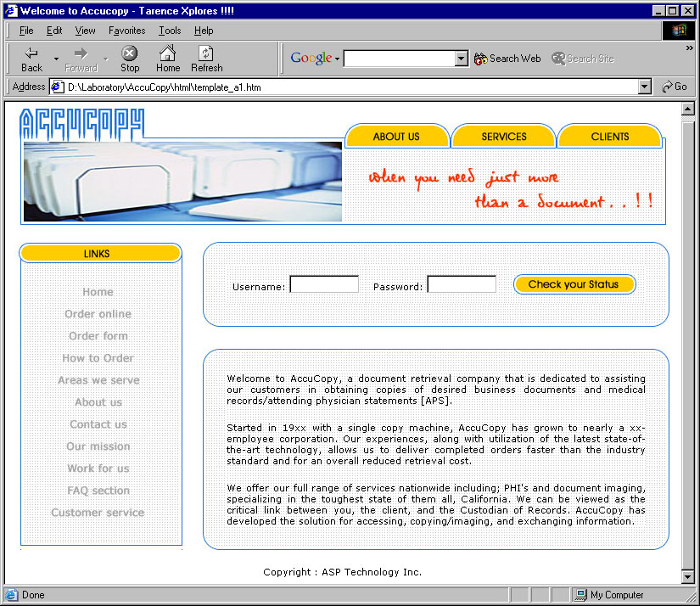The image size is (700, 606).
Task: Open the Order form link
Action: 98,336
